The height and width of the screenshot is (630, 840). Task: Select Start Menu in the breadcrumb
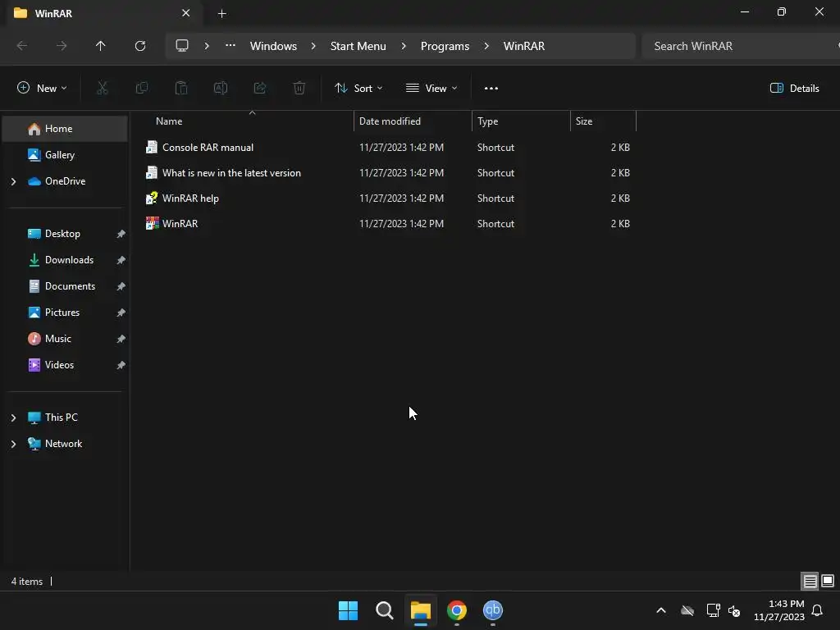coord(358,46)
